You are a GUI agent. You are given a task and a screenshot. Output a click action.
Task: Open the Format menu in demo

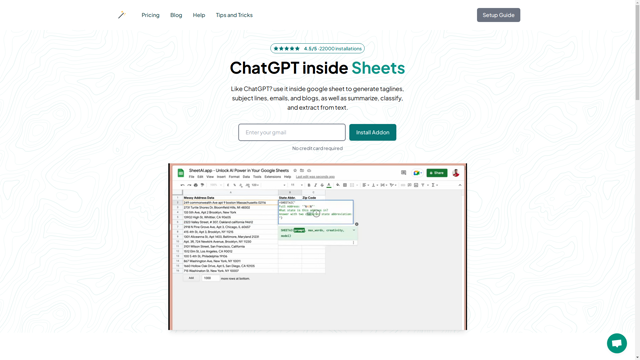[x=234, y=177]
